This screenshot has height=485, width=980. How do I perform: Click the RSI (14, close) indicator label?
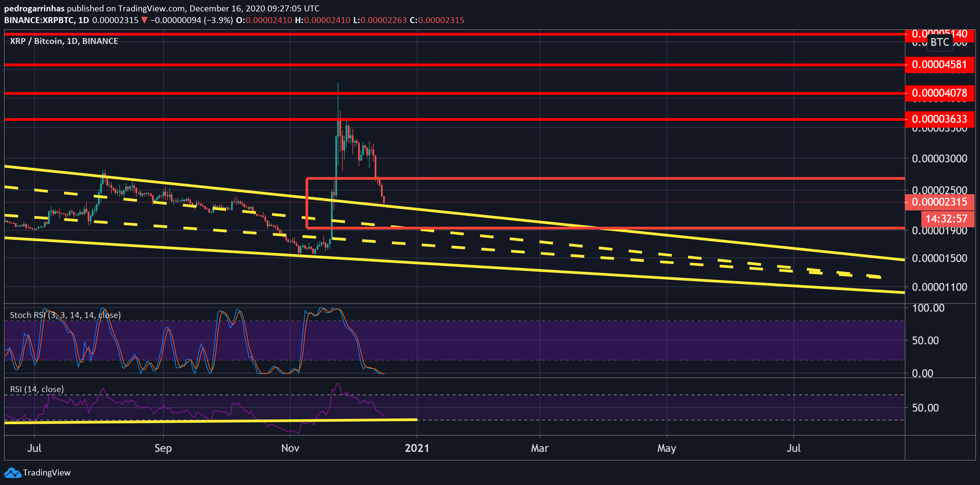(x=37, y=389)
